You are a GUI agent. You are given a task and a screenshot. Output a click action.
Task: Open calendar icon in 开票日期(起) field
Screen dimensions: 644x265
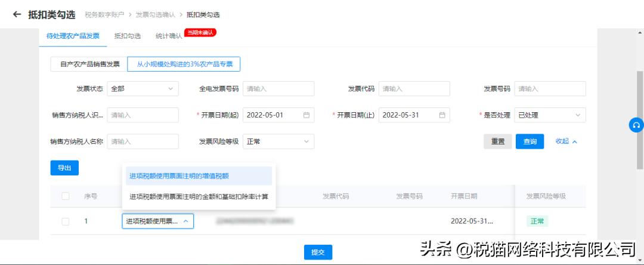coord(306,115)
